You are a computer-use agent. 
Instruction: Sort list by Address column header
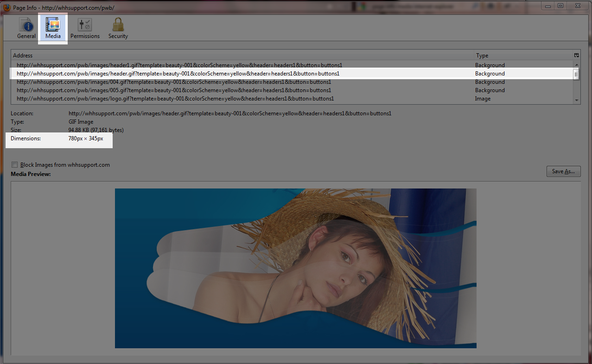232,56
